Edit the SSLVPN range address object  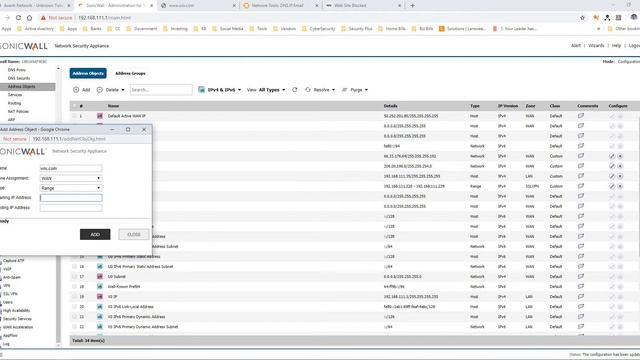pos(612,186)
